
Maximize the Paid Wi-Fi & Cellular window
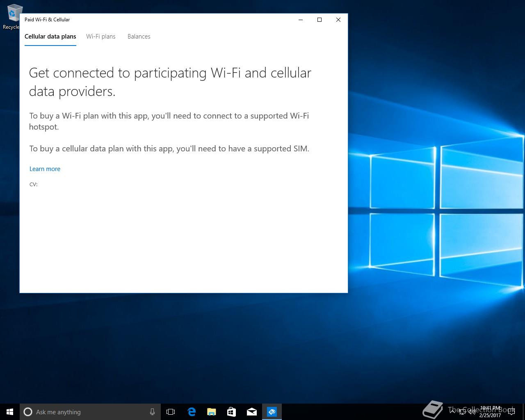[x=320, y=20]
